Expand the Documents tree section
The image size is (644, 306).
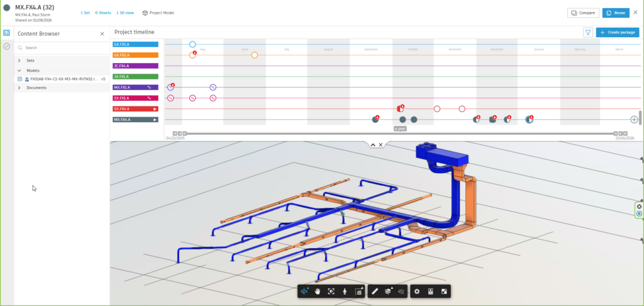click(x=19, y=88)
